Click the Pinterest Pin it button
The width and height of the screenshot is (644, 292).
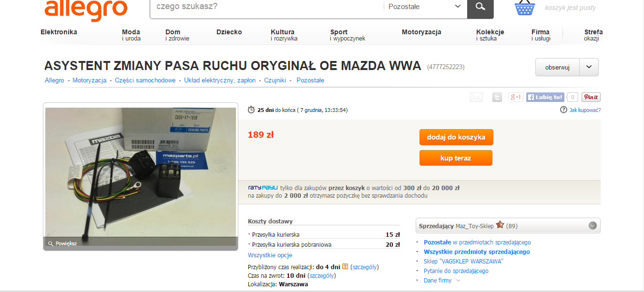pyautogui.click(x=591, y=97)
